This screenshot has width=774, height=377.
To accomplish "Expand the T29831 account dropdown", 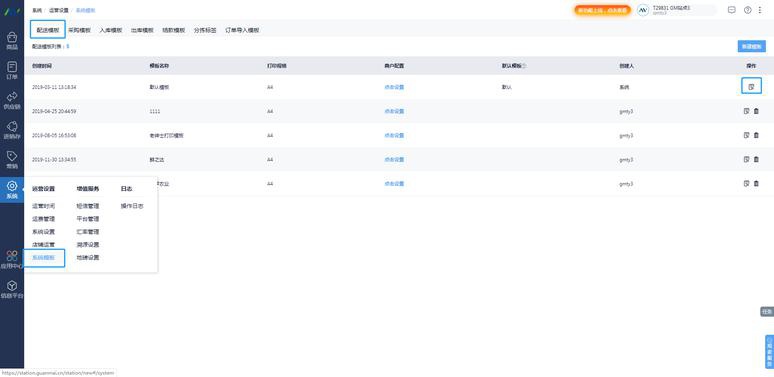I will [x=676, y=10].
